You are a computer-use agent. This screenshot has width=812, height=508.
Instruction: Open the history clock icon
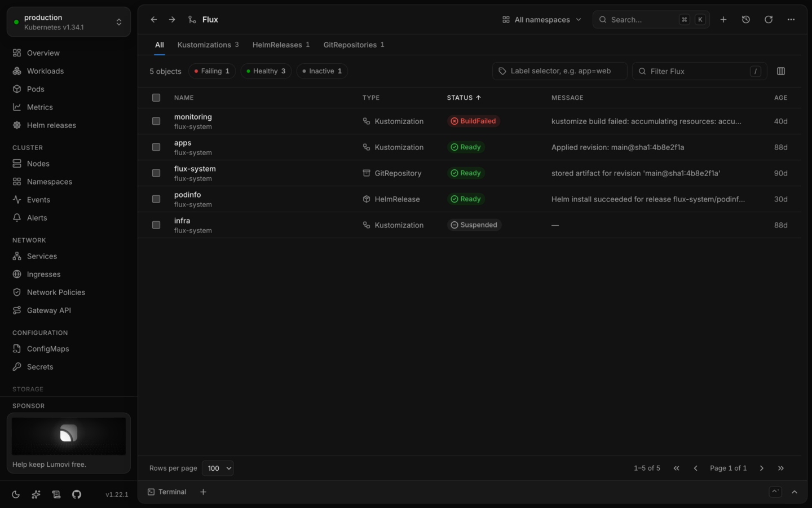pyautogui.click(x=746, y=20)
